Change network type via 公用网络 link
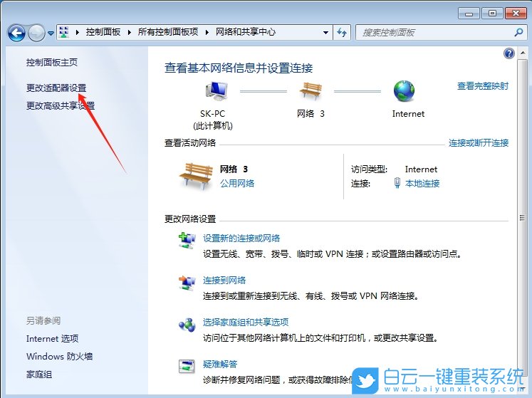 (237, 184)
